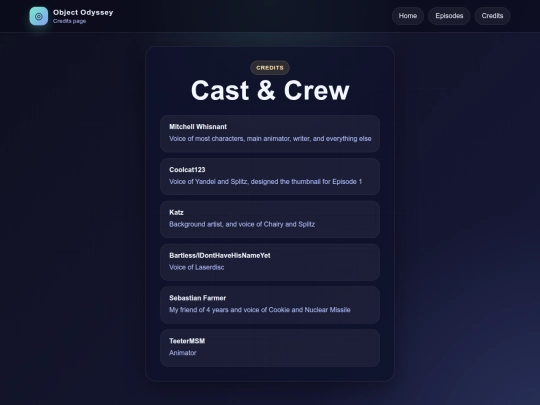Click the gold CREDITS badge
The height and width of the screenshot is (405, 540).
(270, 68)
